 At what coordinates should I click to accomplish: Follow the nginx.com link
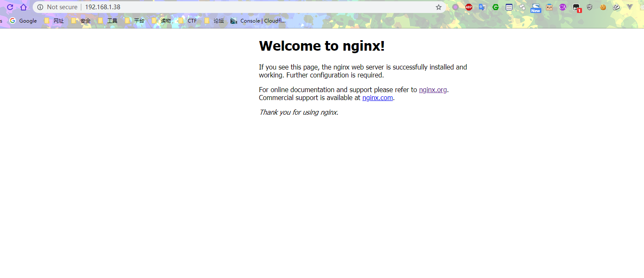pos(378,98)
